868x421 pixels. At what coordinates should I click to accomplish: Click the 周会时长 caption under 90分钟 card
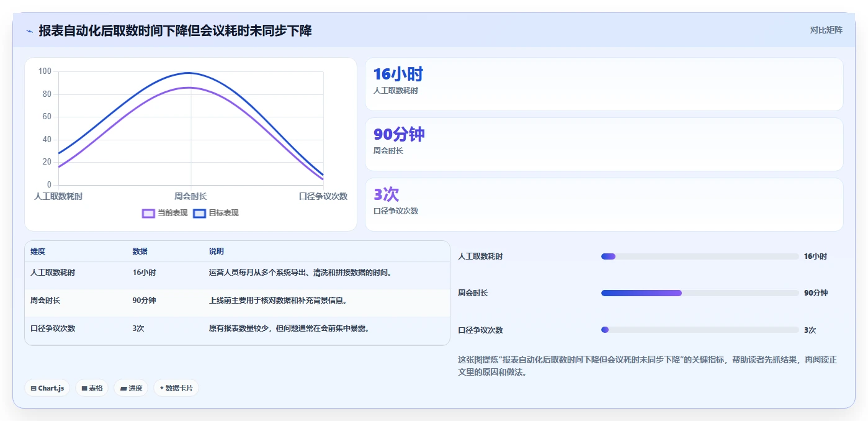[388, 151]
